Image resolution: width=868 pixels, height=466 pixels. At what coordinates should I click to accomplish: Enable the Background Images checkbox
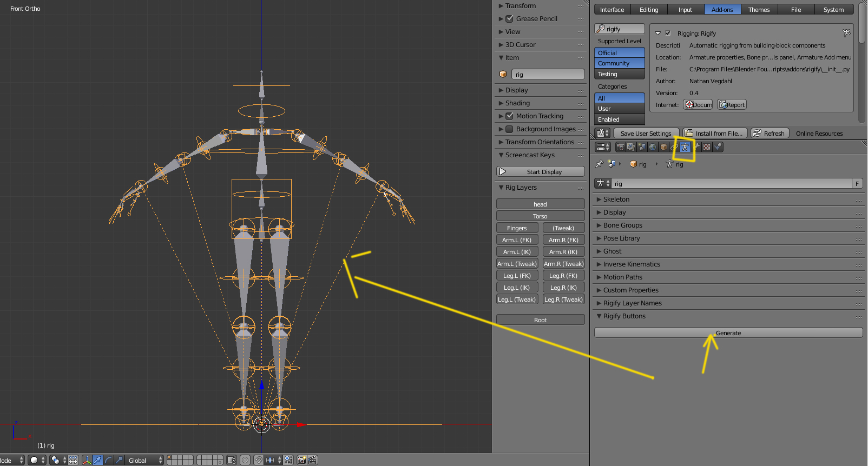509,129
